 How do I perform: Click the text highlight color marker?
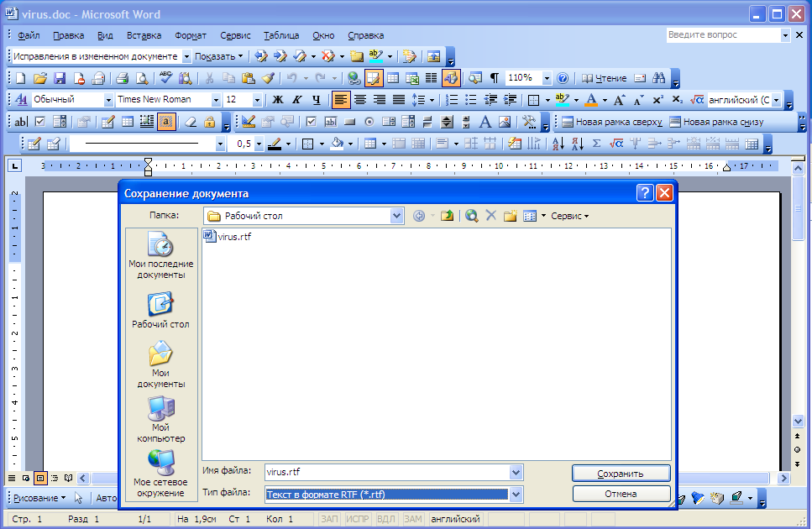[x=562, y=100]
